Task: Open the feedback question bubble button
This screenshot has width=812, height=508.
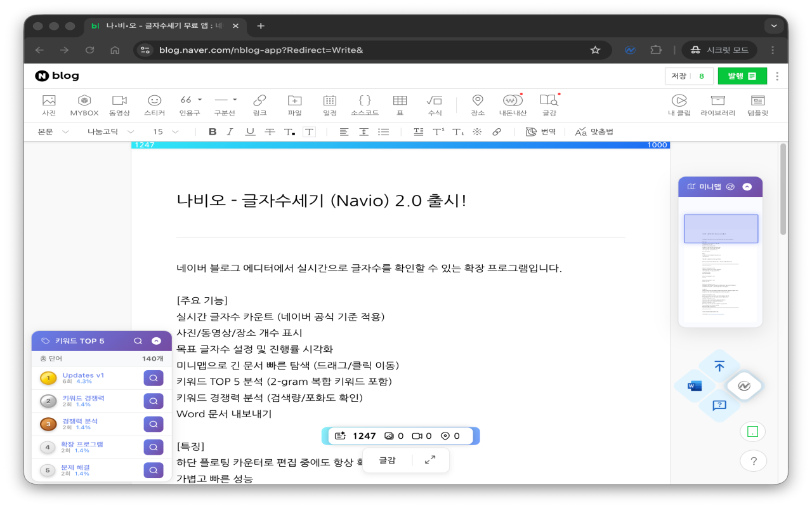Action: (x=719, y=405)
